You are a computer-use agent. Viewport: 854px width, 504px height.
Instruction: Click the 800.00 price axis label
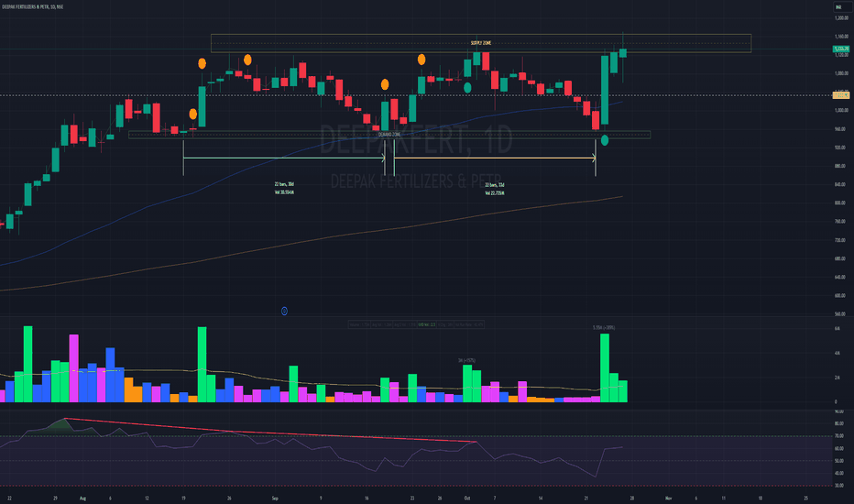tap(840, 203)
